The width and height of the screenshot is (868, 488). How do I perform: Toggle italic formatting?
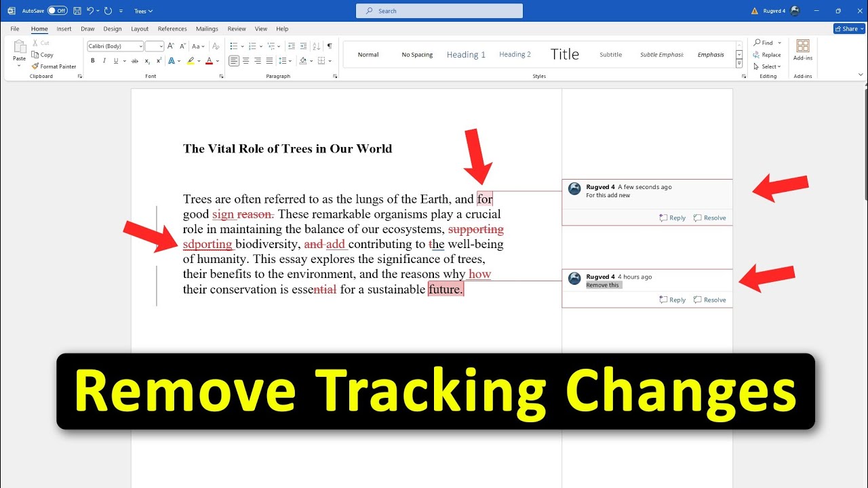click(104, 61)
